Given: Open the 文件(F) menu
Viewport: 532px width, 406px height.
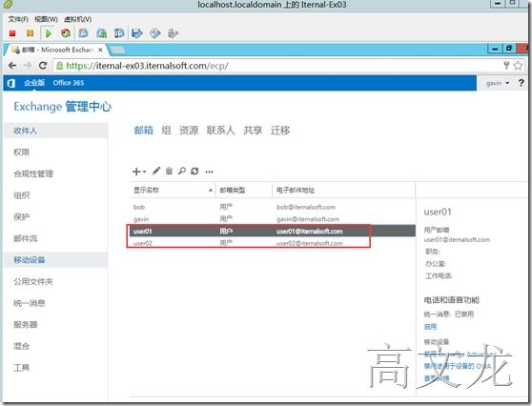Looking at the screenshot, I should pyautogui.click(x=18, y=19).
